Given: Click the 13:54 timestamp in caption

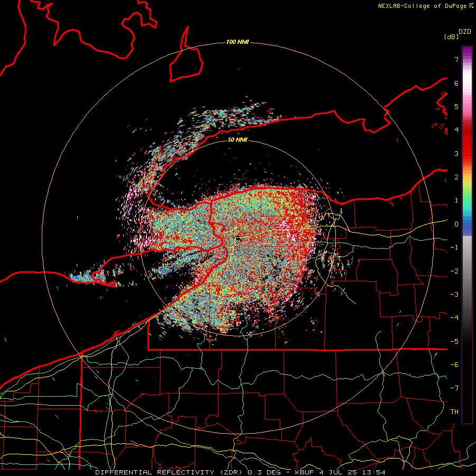Looking at the screenshot, I should (x=375, y=472).
